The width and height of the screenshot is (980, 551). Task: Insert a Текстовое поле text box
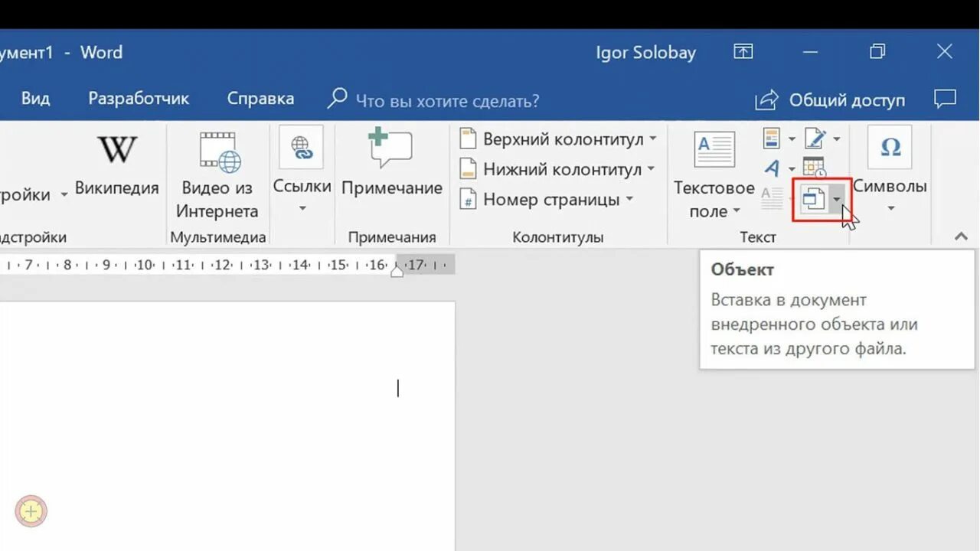[714, 176]
